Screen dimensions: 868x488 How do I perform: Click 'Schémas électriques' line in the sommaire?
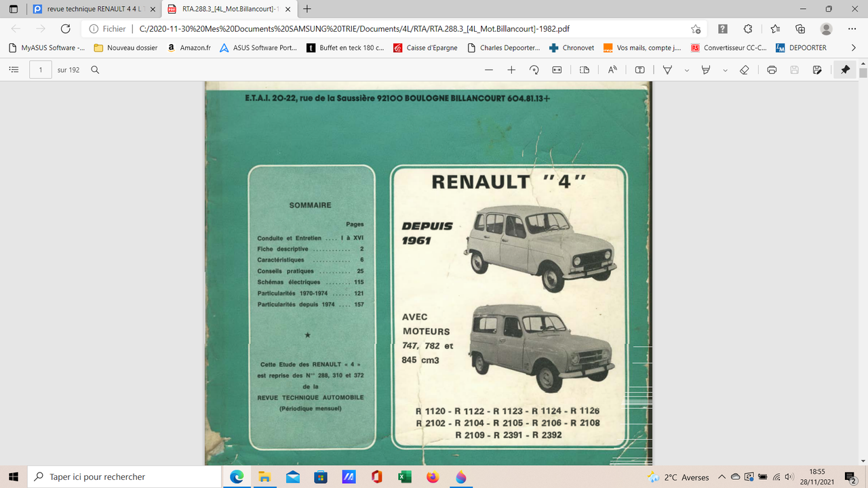pos(311,282)
